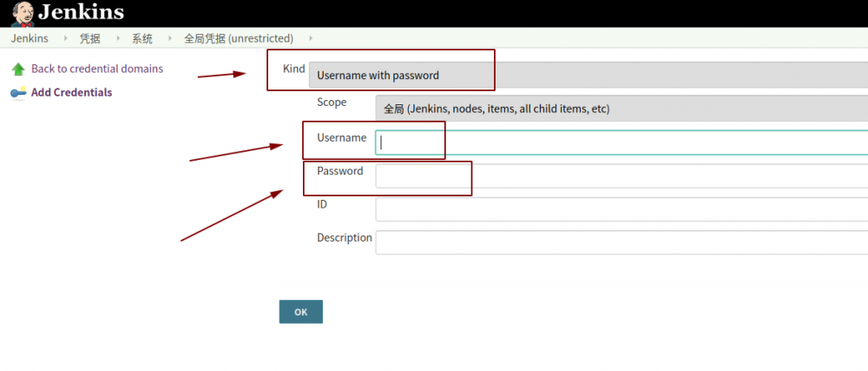Open the 系统 breadcrumb item
This screenshot has height=371, width=868.
click(x=142, y=38)
